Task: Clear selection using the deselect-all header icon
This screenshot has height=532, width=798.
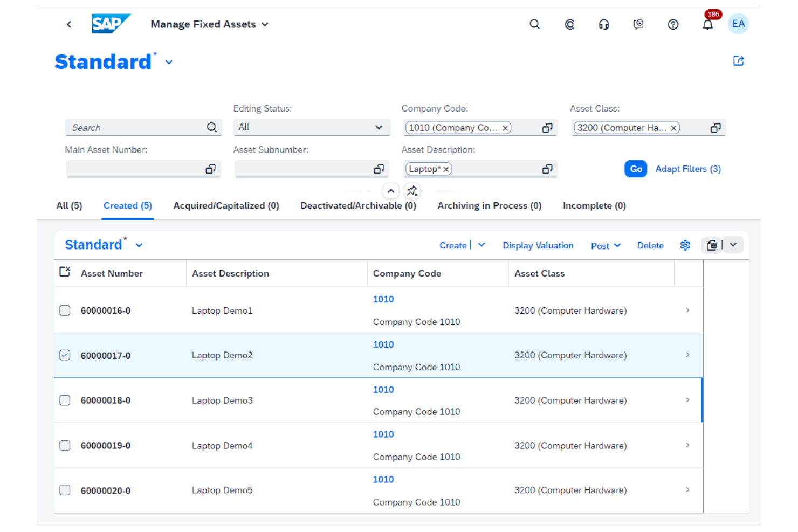Action: tap(65, 272)
